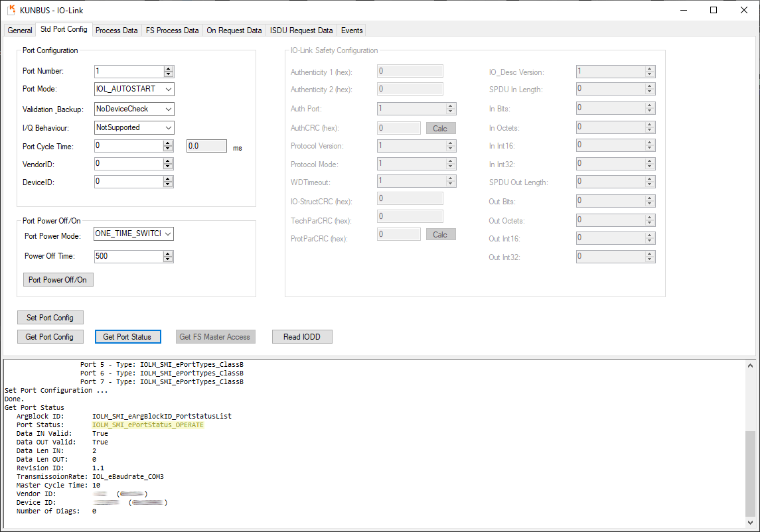Click inside the Power Off Time field
The image size is (760, 532).
[128, 256]
